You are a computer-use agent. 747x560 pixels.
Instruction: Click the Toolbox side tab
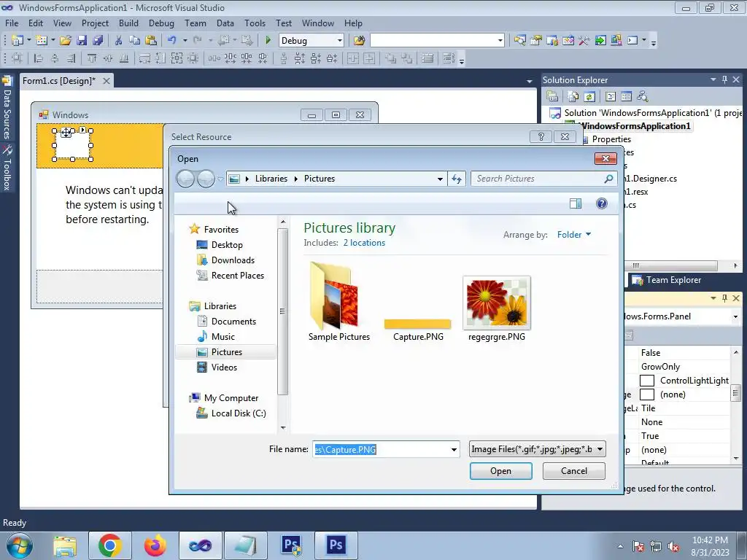click(7, 168)
